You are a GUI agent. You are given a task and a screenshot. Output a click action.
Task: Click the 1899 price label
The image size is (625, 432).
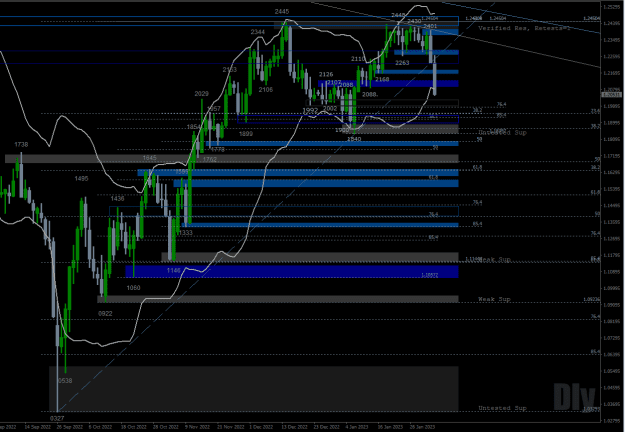pyautogui.click(x=246, y=134)
